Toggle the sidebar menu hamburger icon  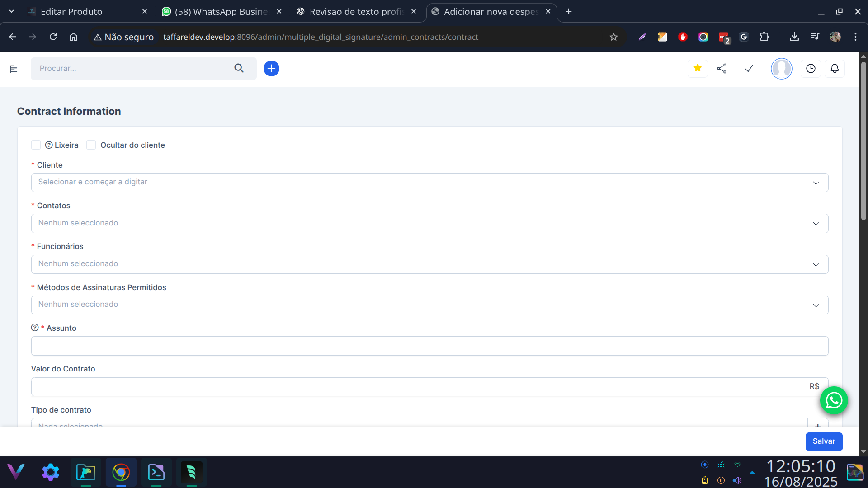pos(14,69)
